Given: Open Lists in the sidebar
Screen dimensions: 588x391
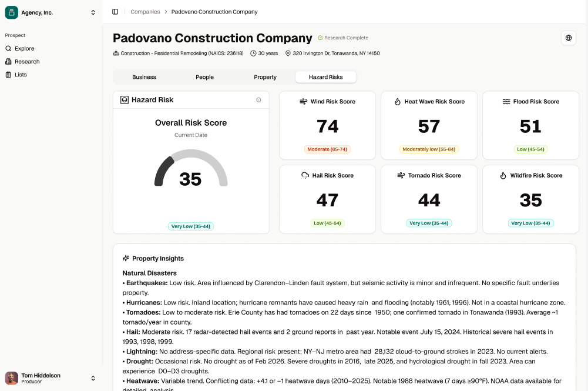Looking at the screenshot, I should (x=21, y=75).
